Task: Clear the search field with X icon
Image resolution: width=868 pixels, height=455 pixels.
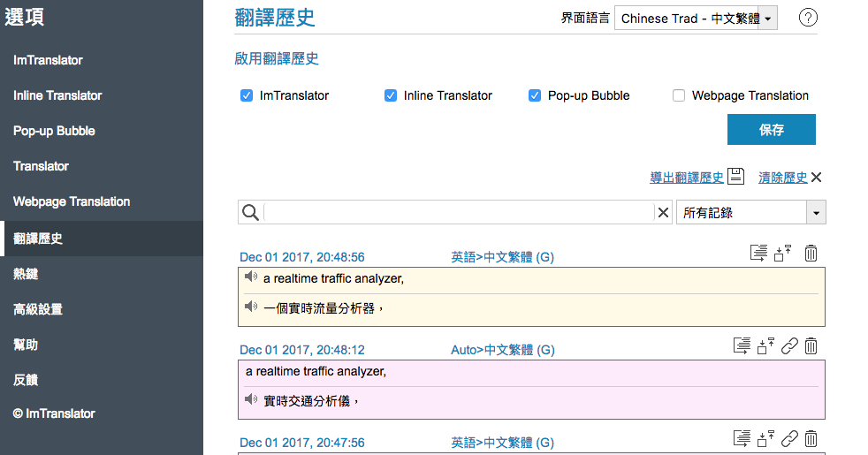Action: 663,212
